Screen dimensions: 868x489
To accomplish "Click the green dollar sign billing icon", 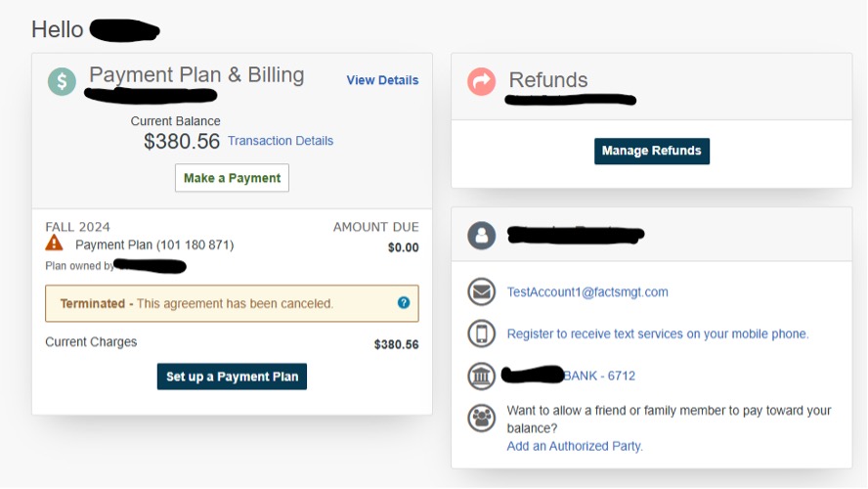I will (62, 81).
